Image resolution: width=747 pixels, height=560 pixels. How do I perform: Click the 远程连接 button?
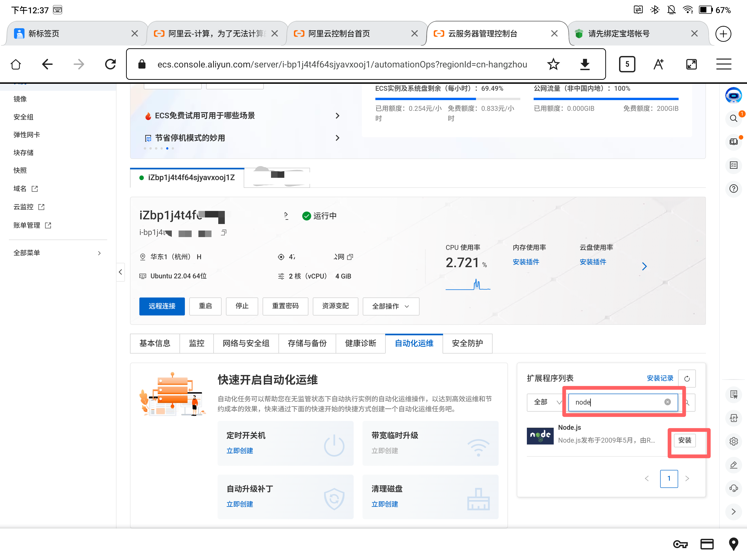tap(162, 306)
